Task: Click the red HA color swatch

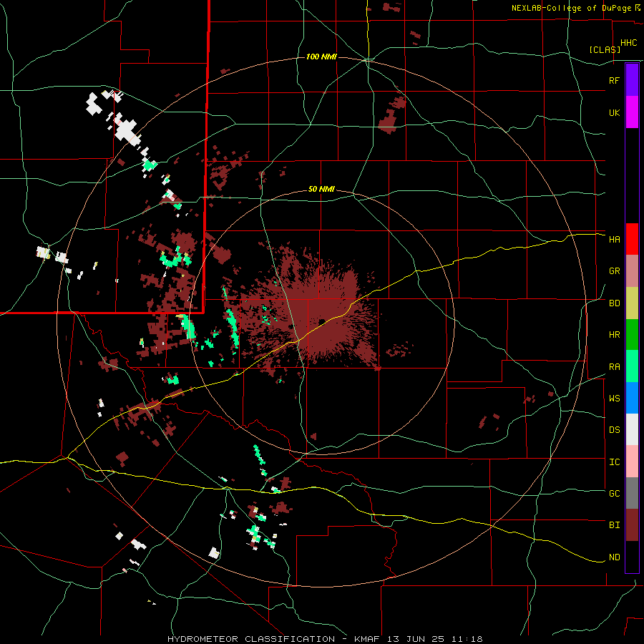Action: click(632, 239)
